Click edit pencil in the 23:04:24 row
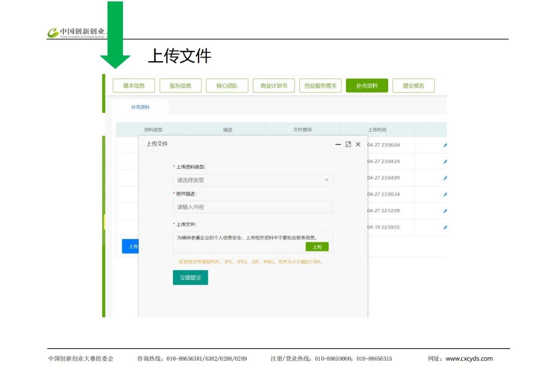 445,162
